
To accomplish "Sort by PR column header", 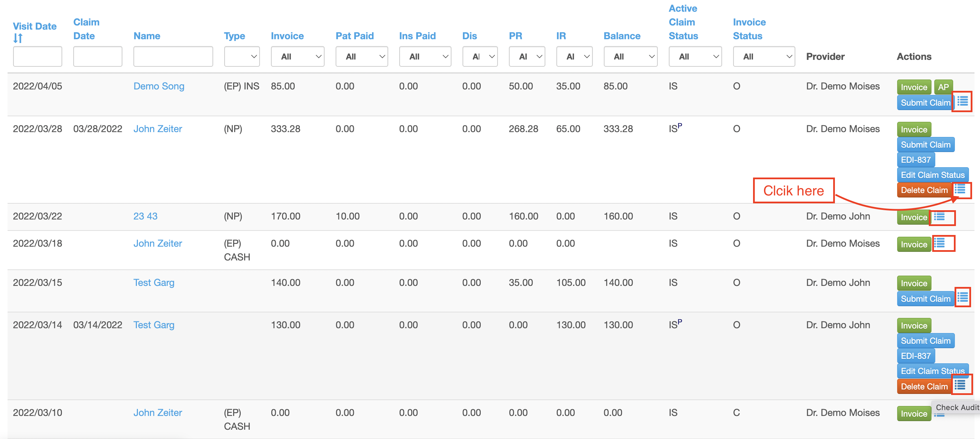I will [515, 36].
